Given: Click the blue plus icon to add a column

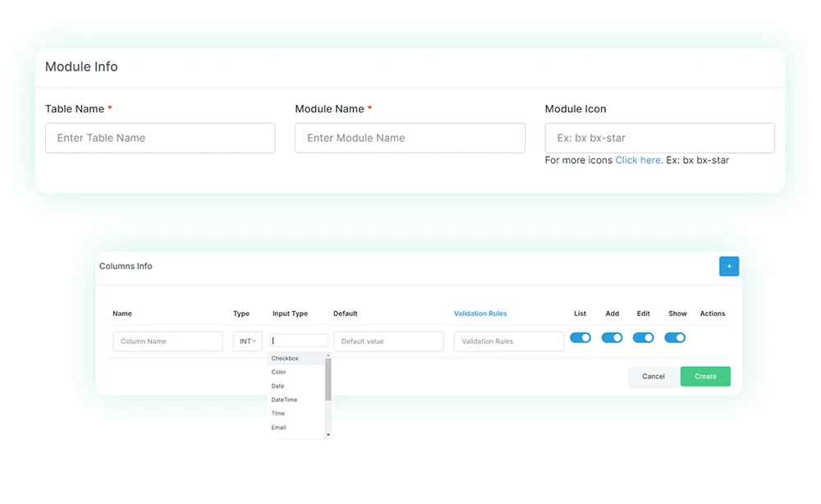Looking at the screenshot, I should [729, 266].
